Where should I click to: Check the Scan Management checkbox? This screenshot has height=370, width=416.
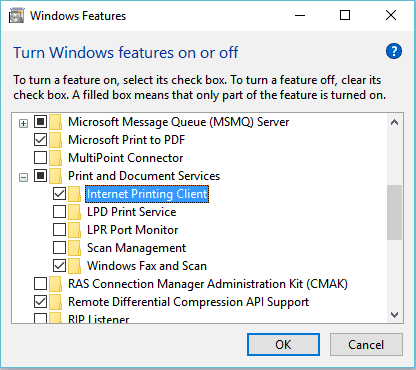point(59,248)
